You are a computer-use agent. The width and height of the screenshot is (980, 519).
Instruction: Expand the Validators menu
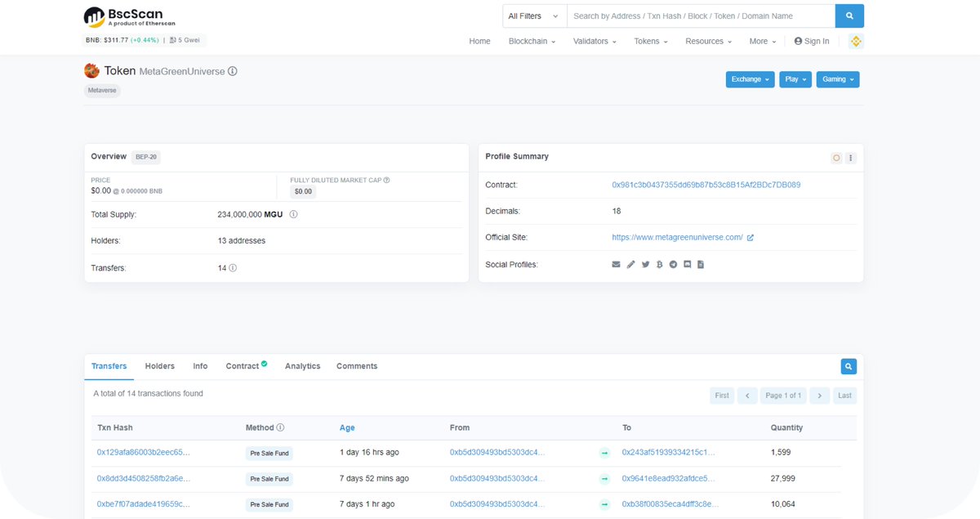[x=595, y=41]
